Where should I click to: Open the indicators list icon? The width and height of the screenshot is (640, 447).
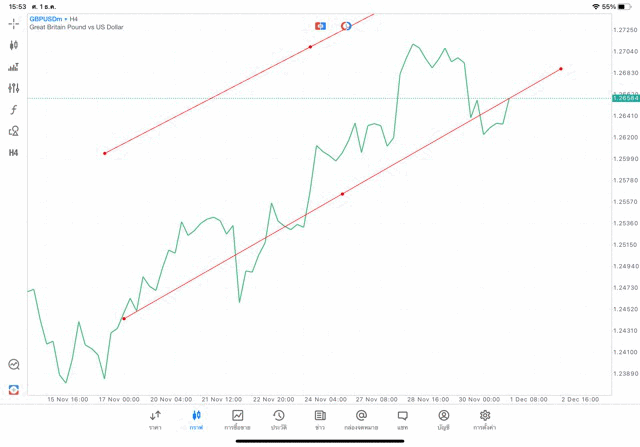click(x=14, y=67)
